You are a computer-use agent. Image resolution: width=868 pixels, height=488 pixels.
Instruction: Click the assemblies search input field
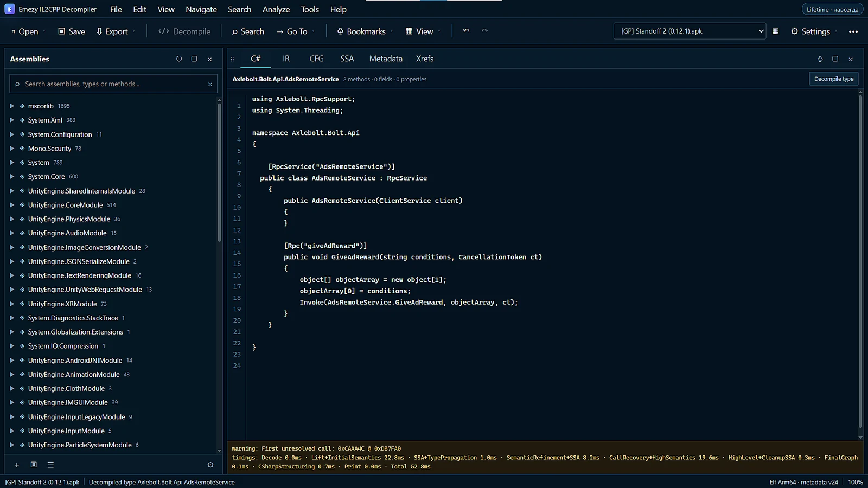pyautogui.click(x=113, y=84)
